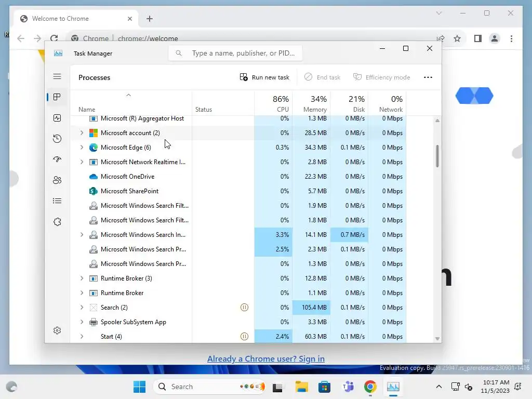Click the scrollbar down arrow
The height and width of the screenshot is (399, 532).
(437, 339)
